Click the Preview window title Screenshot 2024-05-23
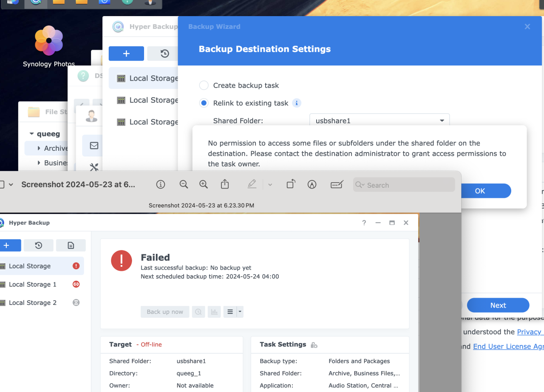 pos(78,185)
